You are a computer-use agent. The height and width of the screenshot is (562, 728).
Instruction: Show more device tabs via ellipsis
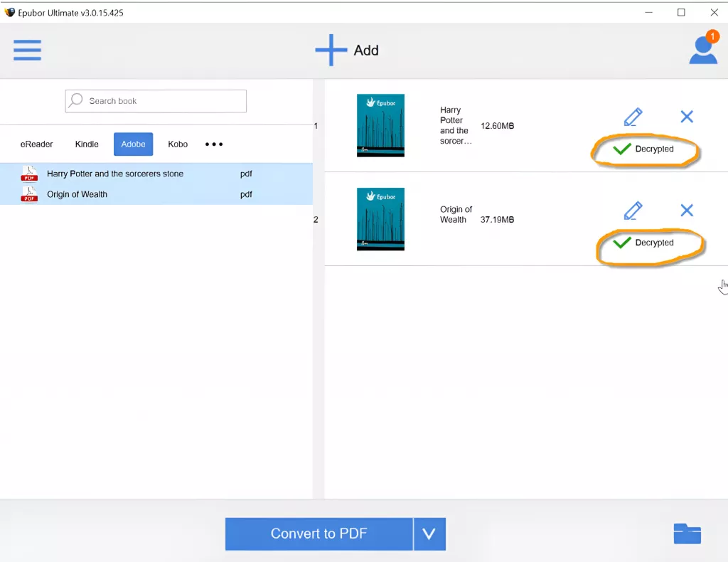coord(214,144)
